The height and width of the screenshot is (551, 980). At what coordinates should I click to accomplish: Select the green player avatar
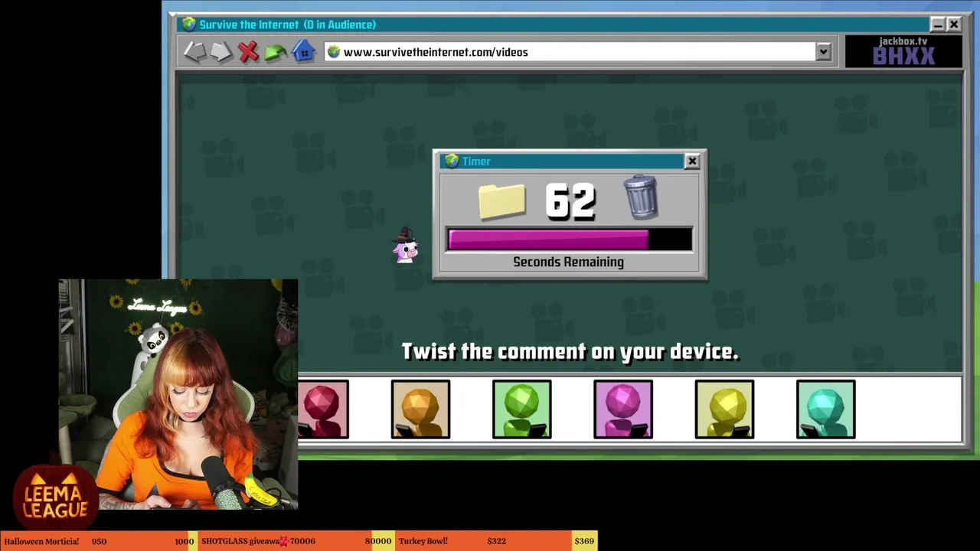(521, 409)
